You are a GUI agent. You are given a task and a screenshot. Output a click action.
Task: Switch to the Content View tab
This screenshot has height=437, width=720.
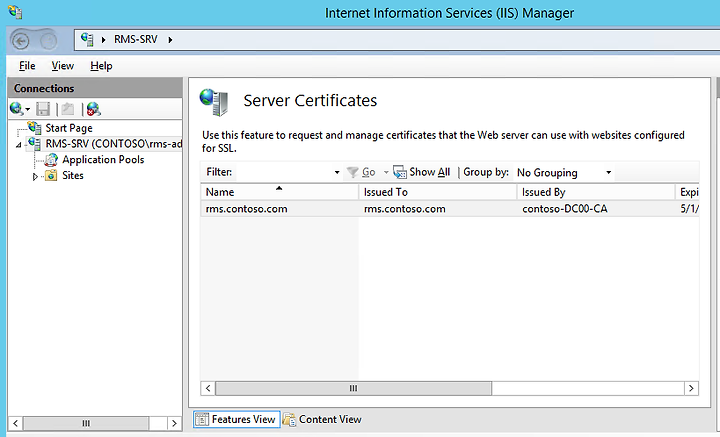[x=322, y=419]
